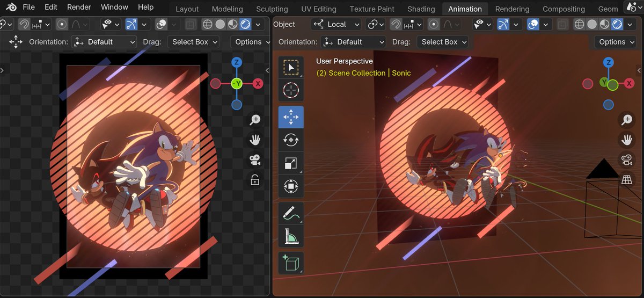644x298 pixels.
Task: Click zoom magnifier icon in right viewport
Action: click(626, 120)
